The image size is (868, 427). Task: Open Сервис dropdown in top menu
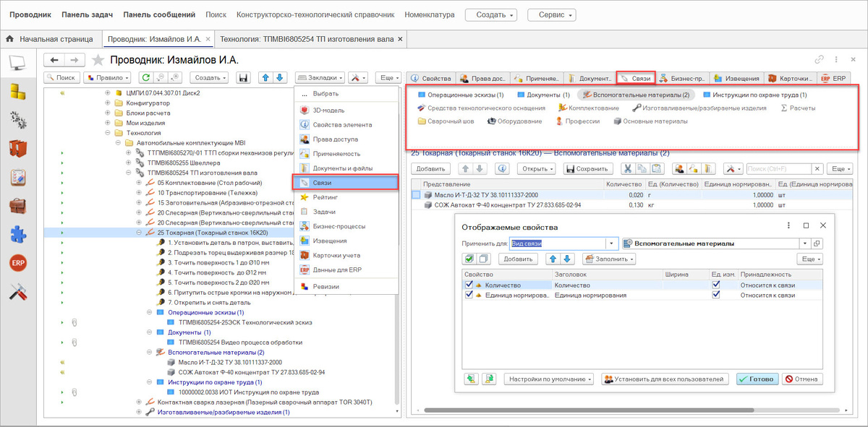click(552, 14)
